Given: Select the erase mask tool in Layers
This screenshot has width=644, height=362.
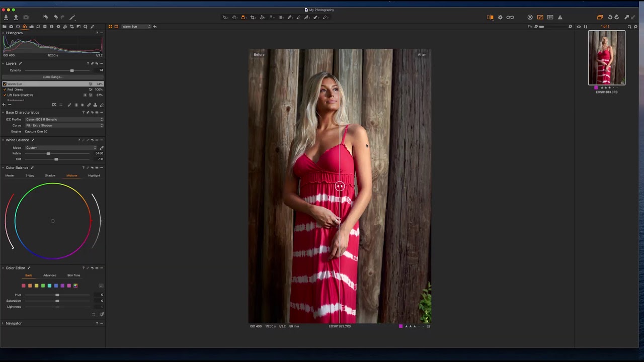Looking at the screenshot, I should click(102, 105).
